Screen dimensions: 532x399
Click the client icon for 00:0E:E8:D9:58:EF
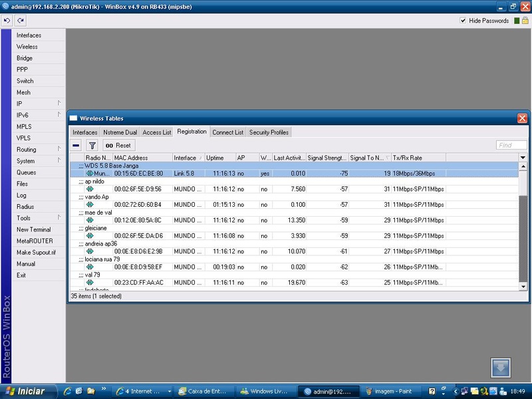[x=90, y=267]
